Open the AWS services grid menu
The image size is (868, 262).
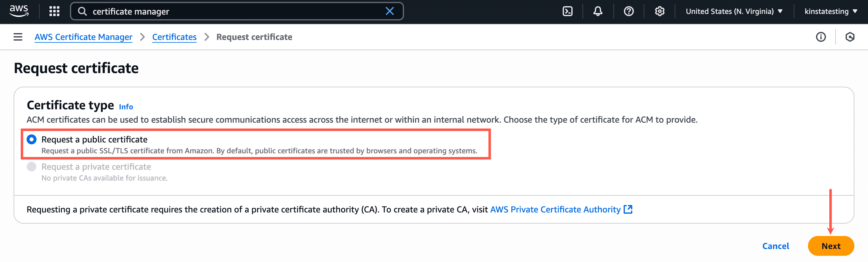click(x=54, y=11)
